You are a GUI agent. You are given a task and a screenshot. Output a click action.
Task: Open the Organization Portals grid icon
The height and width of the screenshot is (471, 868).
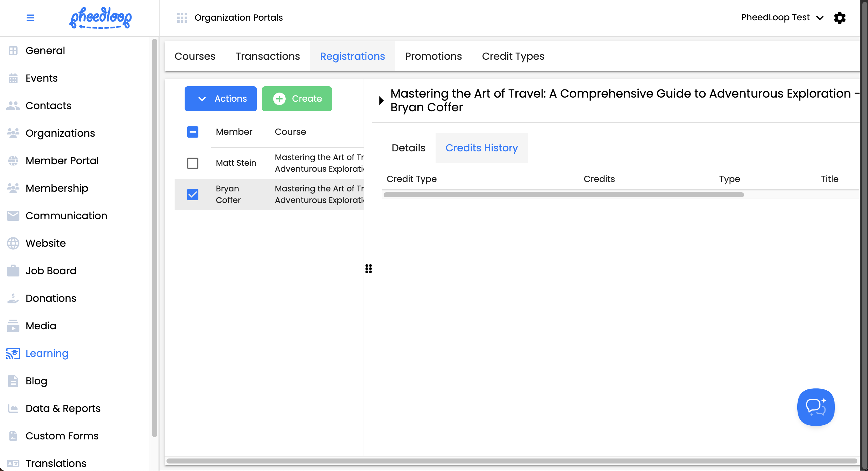182,18
